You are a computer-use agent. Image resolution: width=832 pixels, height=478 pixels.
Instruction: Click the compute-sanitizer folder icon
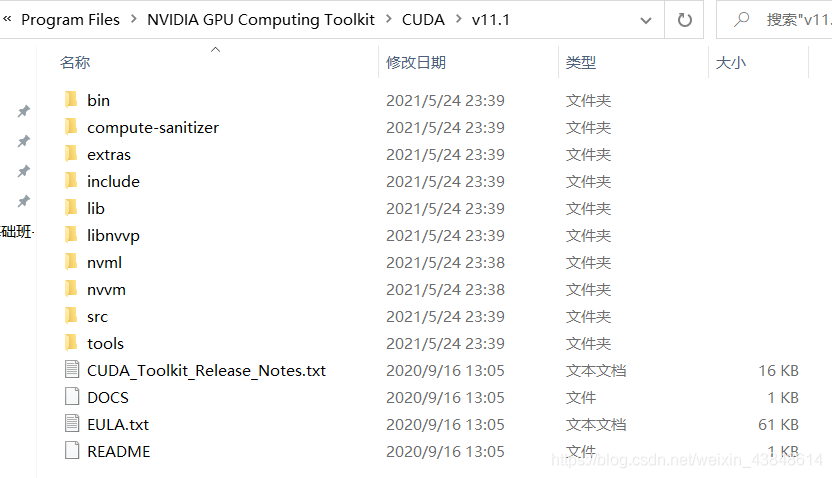click(70, 127)
